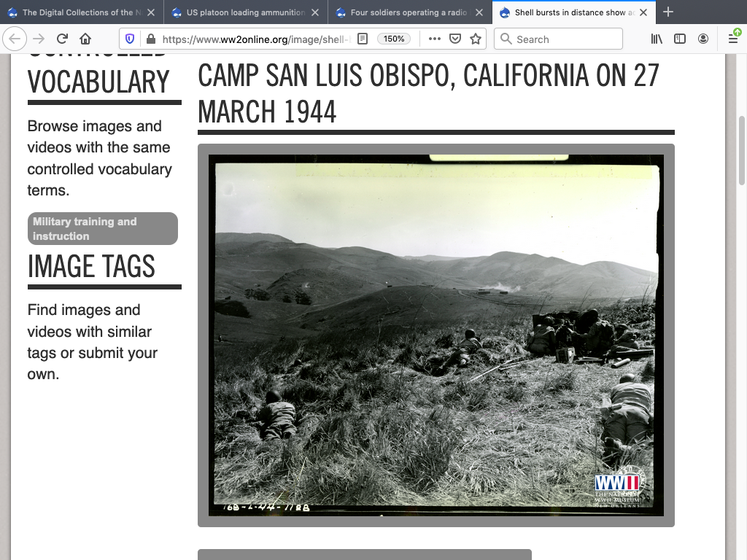The image size is (747, 560).
Task: Bookmark this page with the star
Action: tap(475, 39)
